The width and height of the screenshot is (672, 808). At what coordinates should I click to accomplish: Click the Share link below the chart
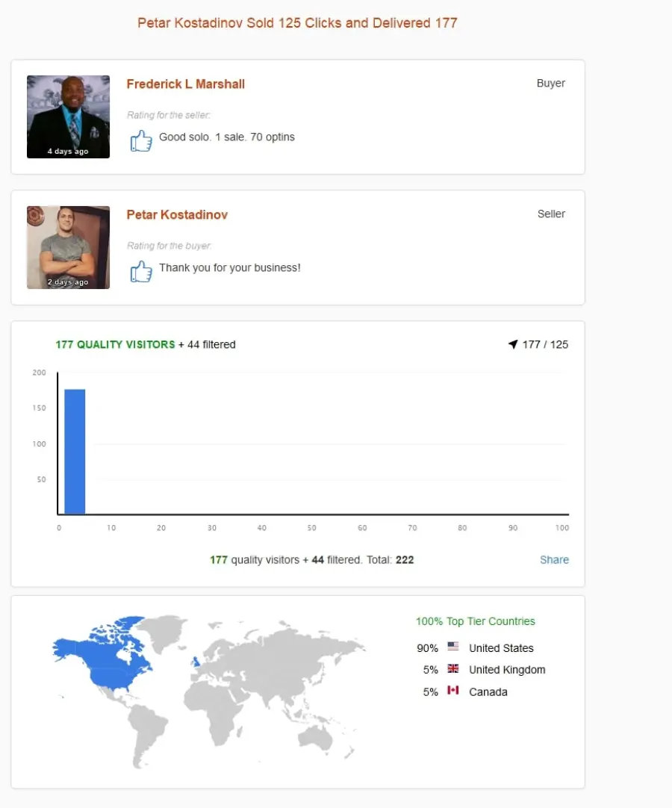tap(555, 559)
